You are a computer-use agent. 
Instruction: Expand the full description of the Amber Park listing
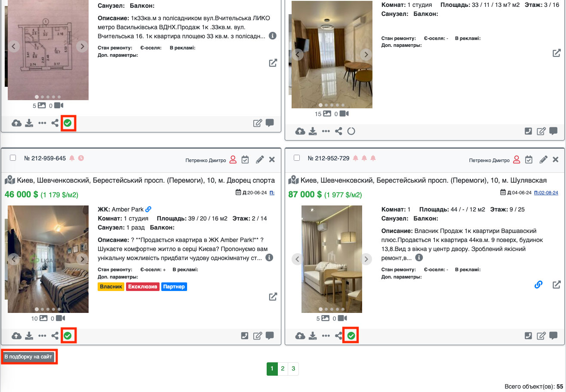click(x=269, y=258)
